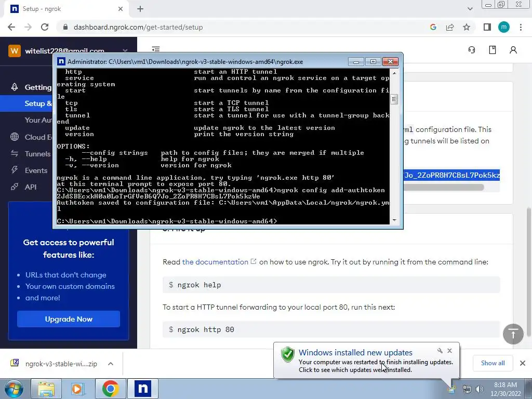Click the page vertical scrollbar
The width and height of the screenshot is (532, 399).
(529, 271)
